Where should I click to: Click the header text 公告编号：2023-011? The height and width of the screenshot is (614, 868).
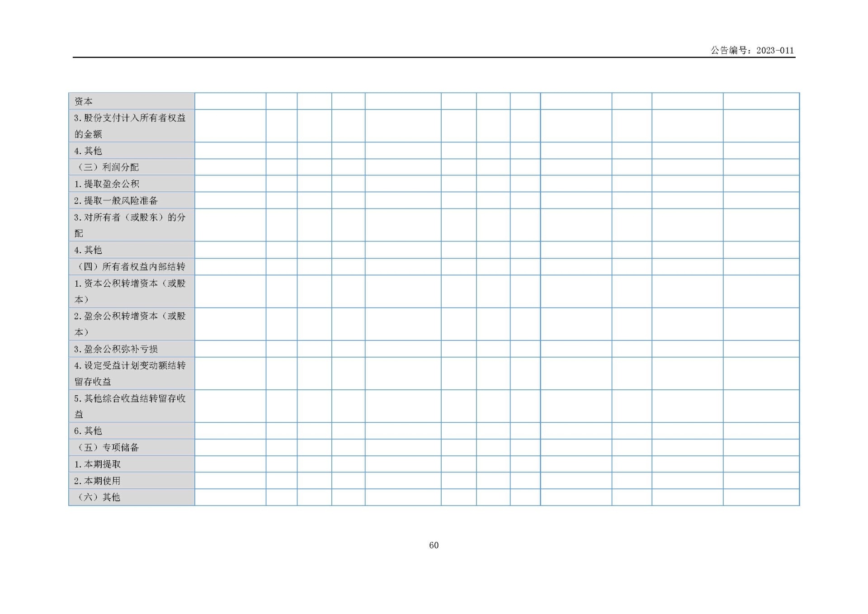tap(752, 50)
